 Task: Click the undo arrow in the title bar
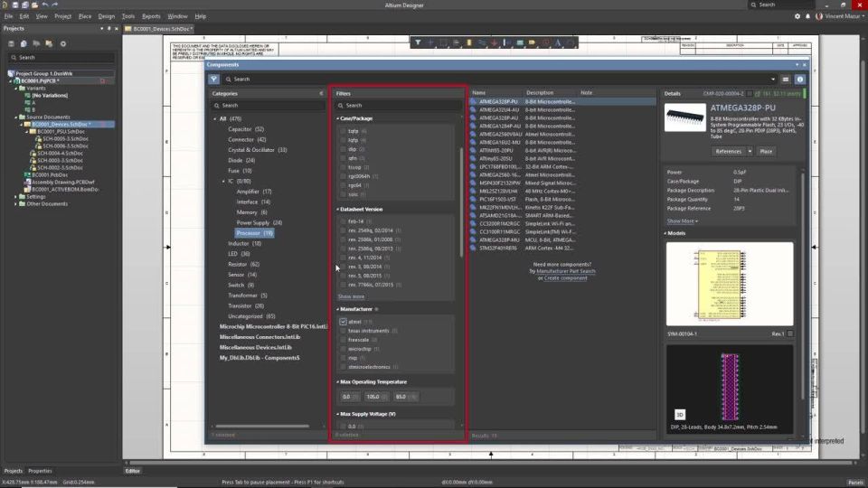click(x=45, y=5)
